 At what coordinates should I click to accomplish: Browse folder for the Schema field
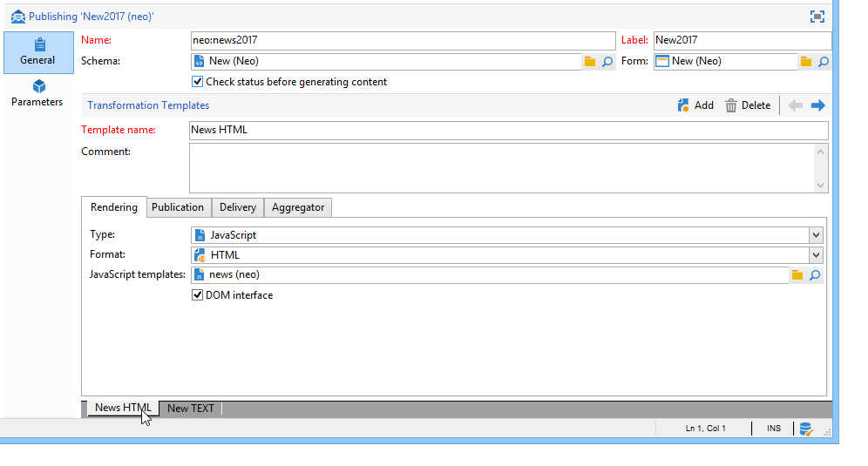pyautogui.click(x=590, y=62)
